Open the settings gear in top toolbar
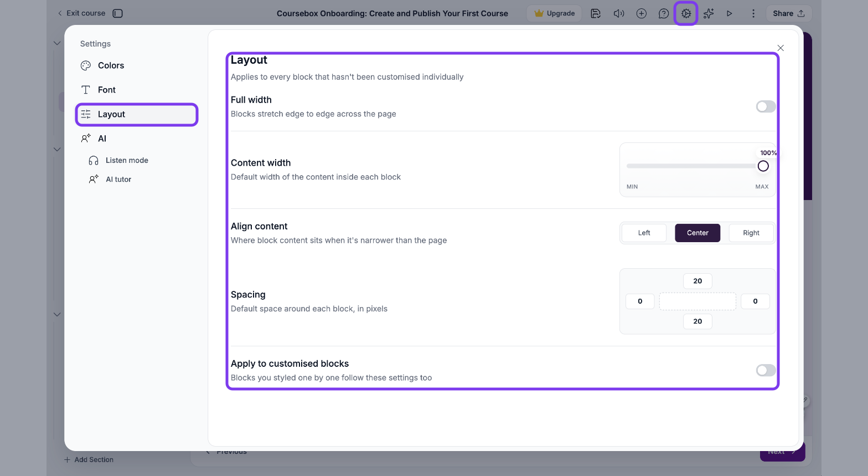The image size is (868, 476). coord(686,13)
